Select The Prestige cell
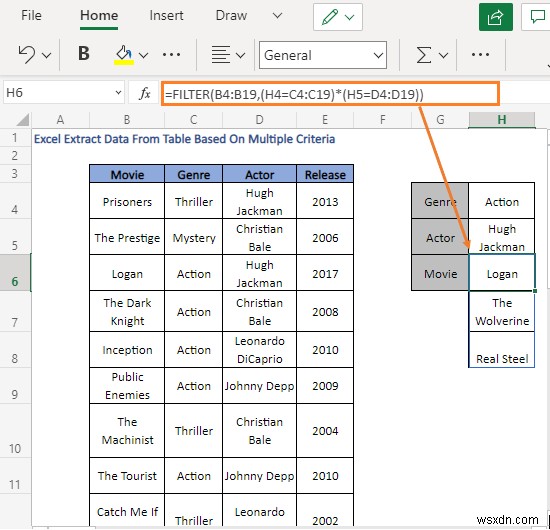Viewport: 550px width, 530px height. click(127, 237)
